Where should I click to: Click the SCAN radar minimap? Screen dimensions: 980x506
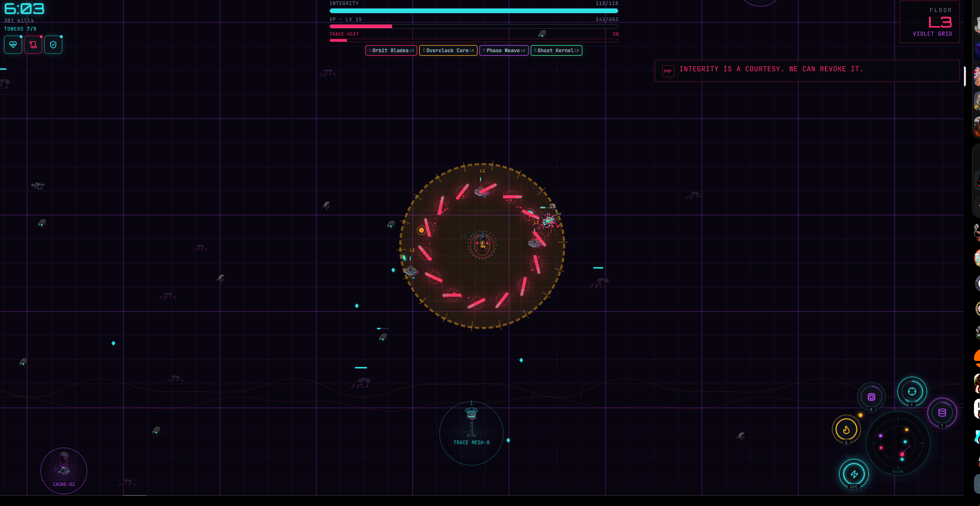click(x=898, y=443)
